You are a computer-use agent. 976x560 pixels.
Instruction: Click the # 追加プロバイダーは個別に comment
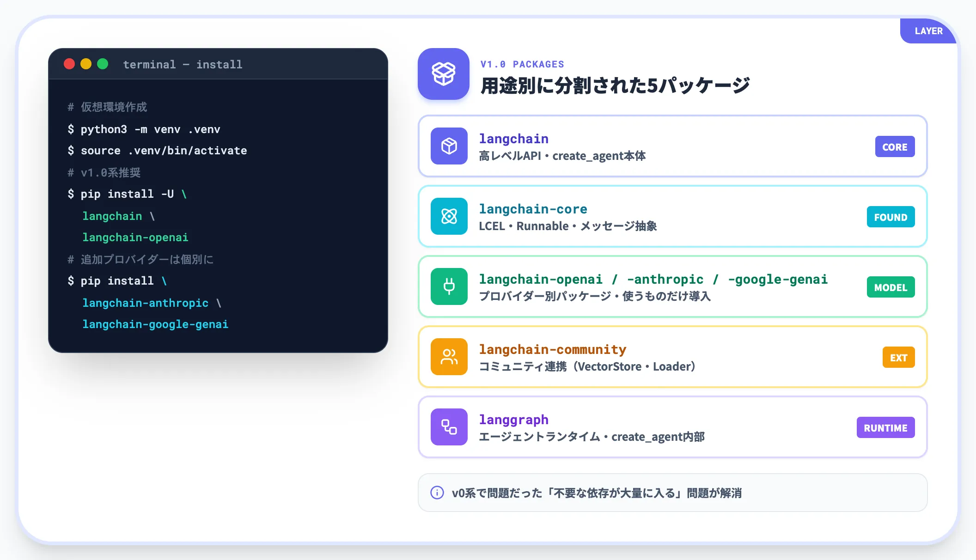[140, 260]
